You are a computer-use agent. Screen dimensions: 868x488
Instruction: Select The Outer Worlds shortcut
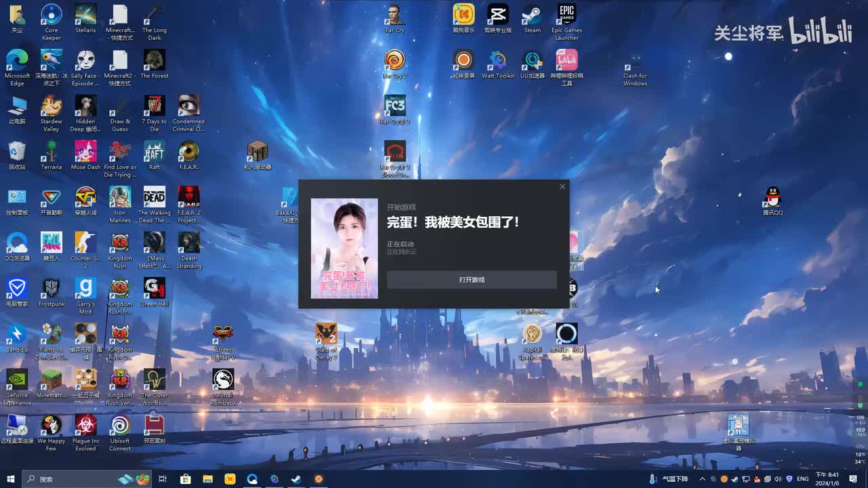[154, 388]
